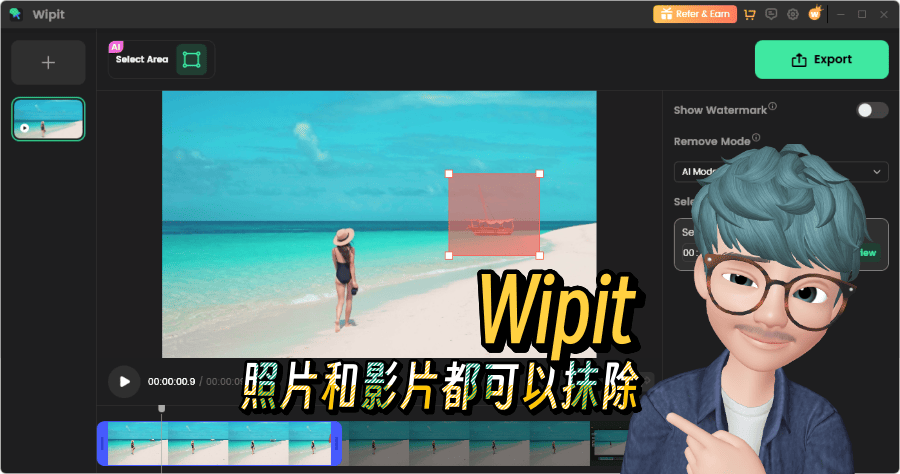Viewport: 900px width, 474px height.
Task: Select the beach video thumbnail
Action: 48,119
